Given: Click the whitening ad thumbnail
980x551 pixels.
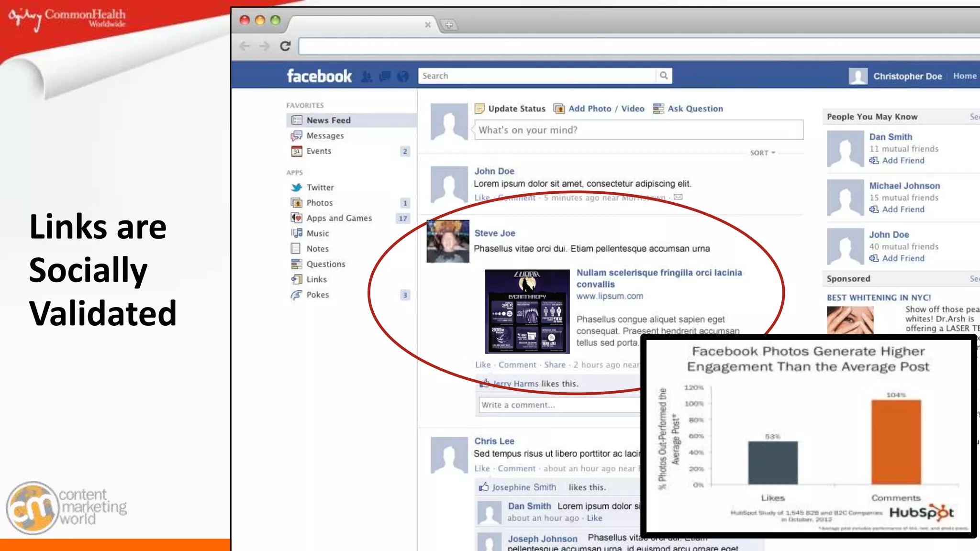Looking at the screenshot, I should pyautogui.click(x=850, y=320).
